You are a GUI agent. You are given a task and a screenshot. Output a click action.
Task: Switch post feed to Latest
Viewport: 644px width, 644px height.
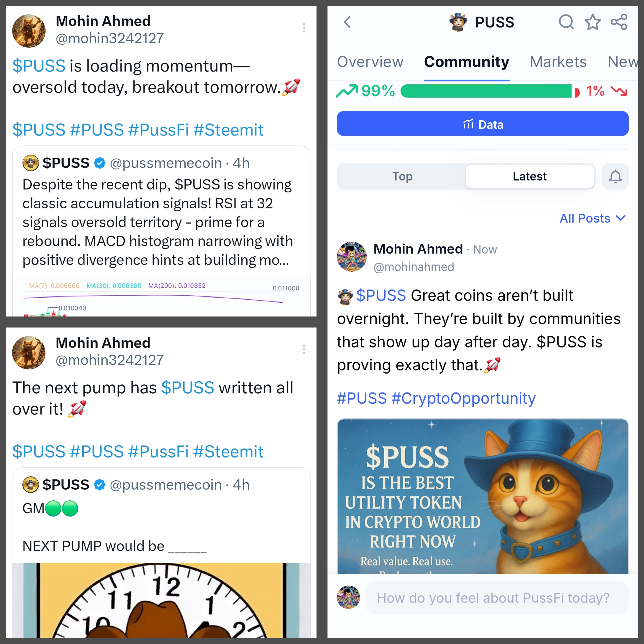(x=530, y=176)
